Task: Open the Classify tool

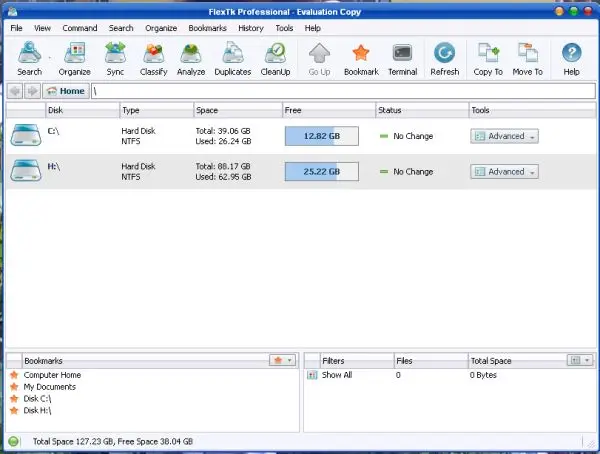Action: [x=153, y=59]
